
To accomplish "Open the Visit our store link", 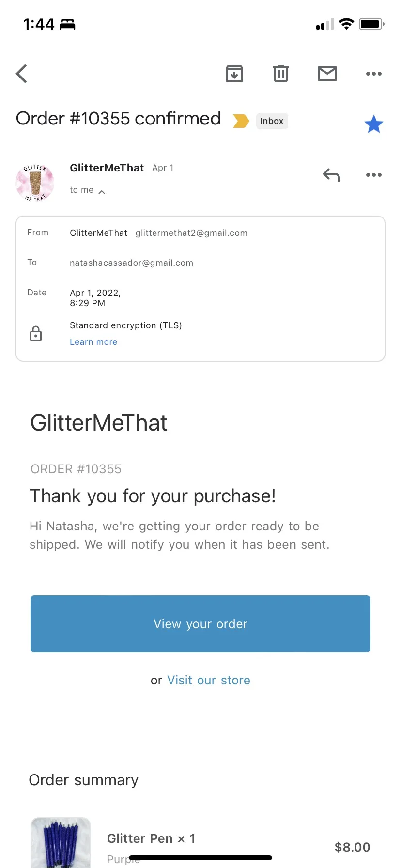I will click(x=209, y=680).
